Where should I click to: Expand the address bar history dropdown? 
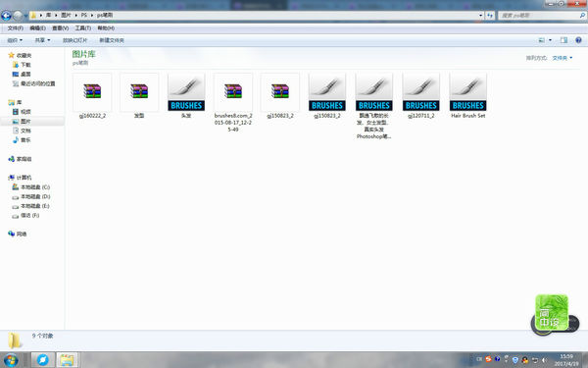pos(481,16)
